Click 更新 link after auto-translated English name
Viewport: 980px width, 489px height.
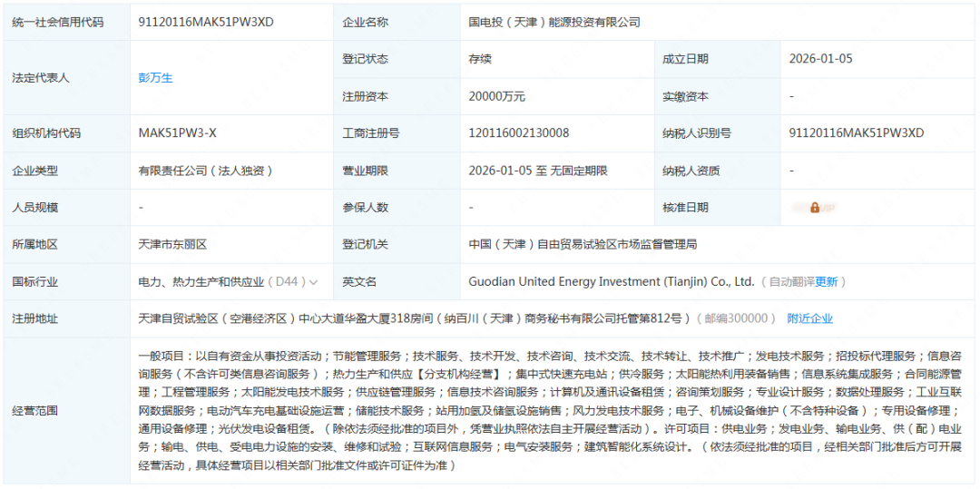point(826,282)
